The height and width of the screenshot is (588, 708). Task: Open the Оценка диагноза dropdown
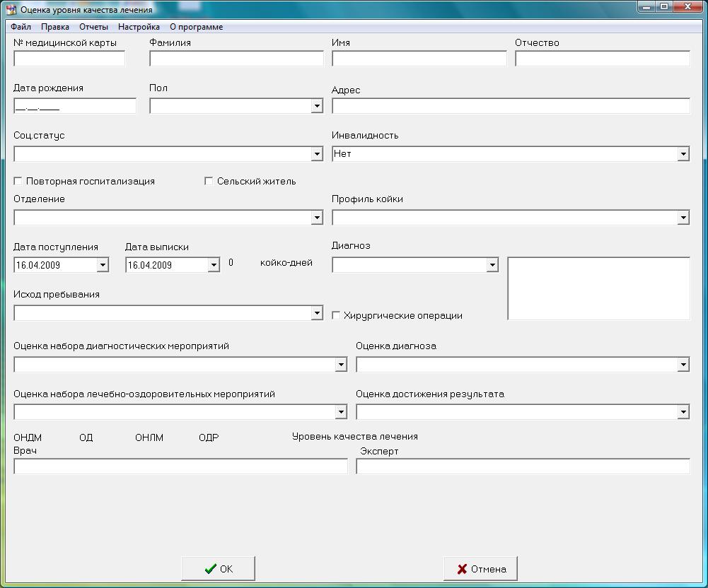click(683, 364)
